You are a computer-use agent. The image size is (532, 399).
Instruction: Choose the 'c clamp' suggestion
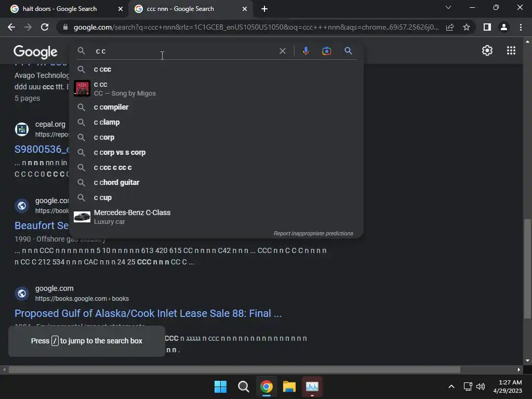tap(216, 122)
